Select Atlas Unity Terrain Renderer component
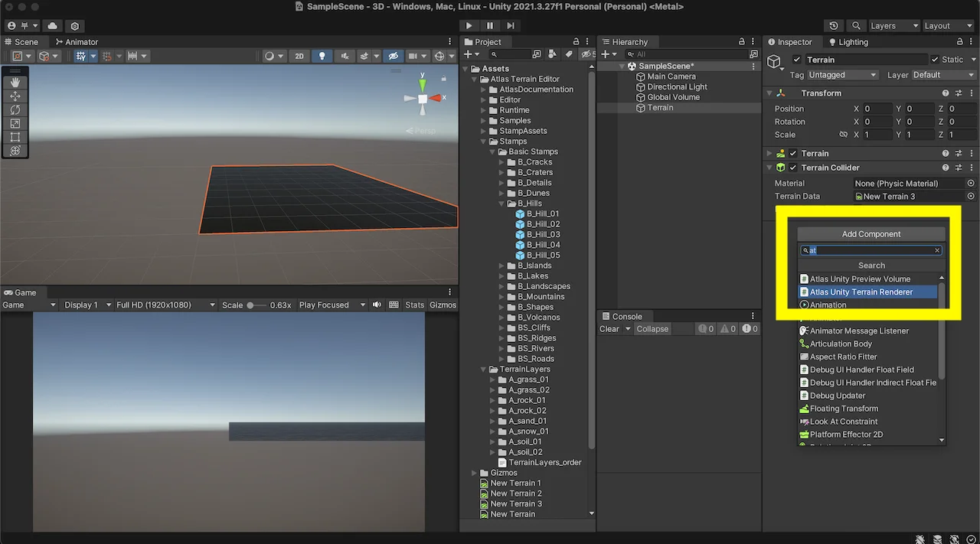The image size is (980, 544). click(x=867, y=292)
